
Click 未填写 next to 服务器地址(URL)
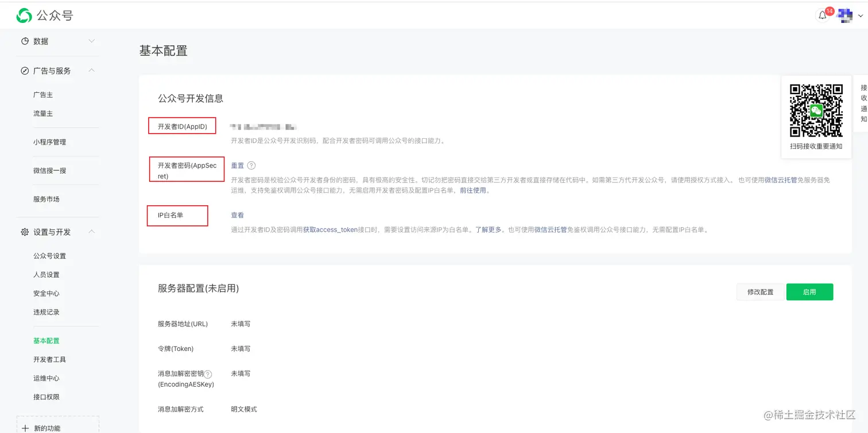point(241,324)
